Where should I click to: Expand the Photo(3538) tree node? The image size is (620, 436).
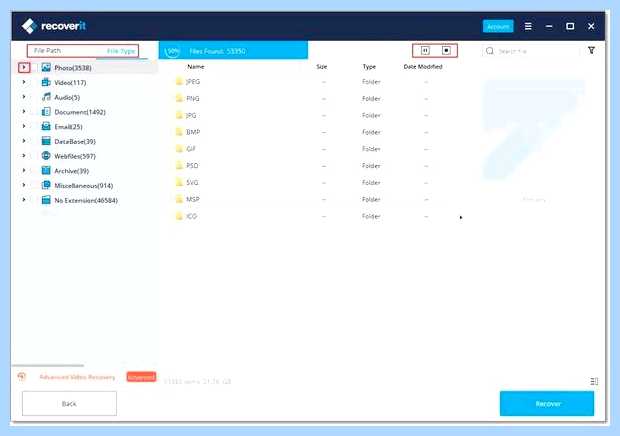24,68
